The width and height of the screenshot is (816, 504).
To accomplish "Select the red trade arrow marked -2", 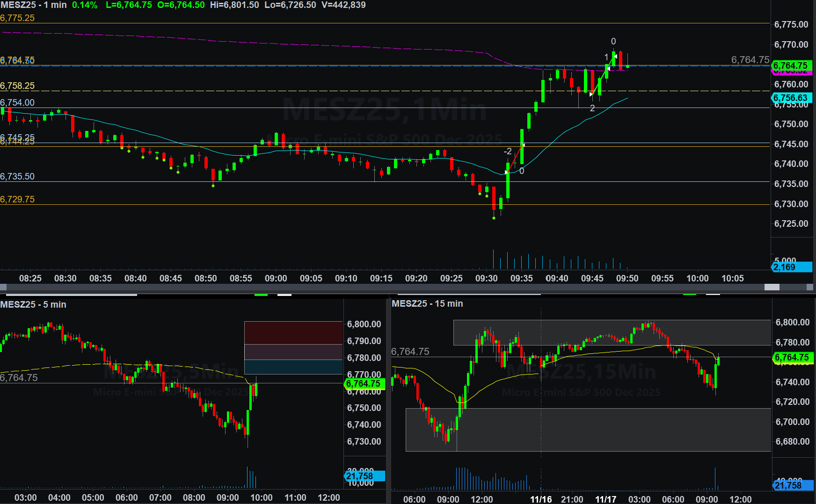I will click(x=515, y=158).
